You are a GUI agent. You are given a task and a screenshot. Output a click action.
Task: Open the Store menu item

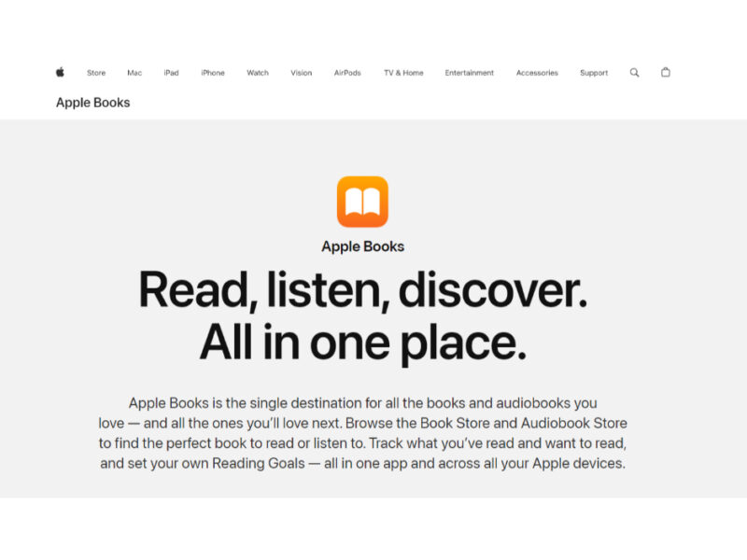96,73
